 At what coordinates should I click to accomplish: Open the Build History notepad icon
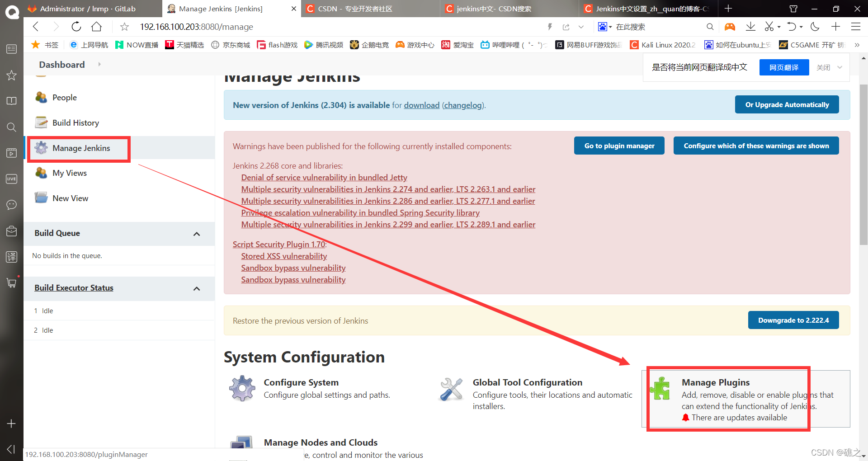(x=42, y=122)
